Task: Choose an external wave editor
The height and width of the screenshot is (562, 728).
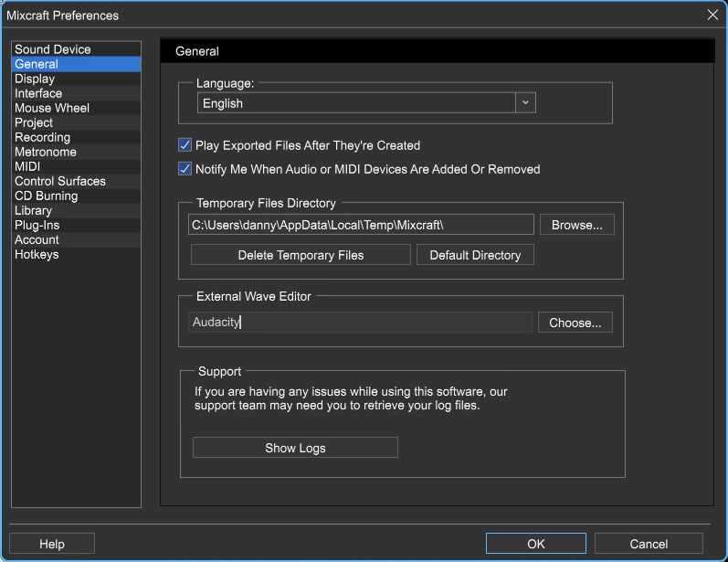Action: tap(575, 323)
